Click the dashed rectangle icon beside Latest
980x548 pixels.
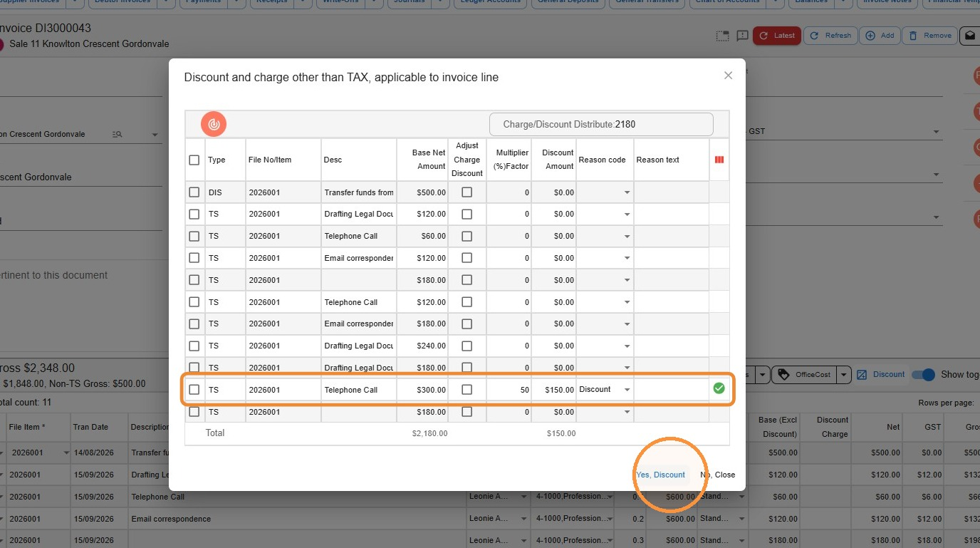tap(722, 36)
